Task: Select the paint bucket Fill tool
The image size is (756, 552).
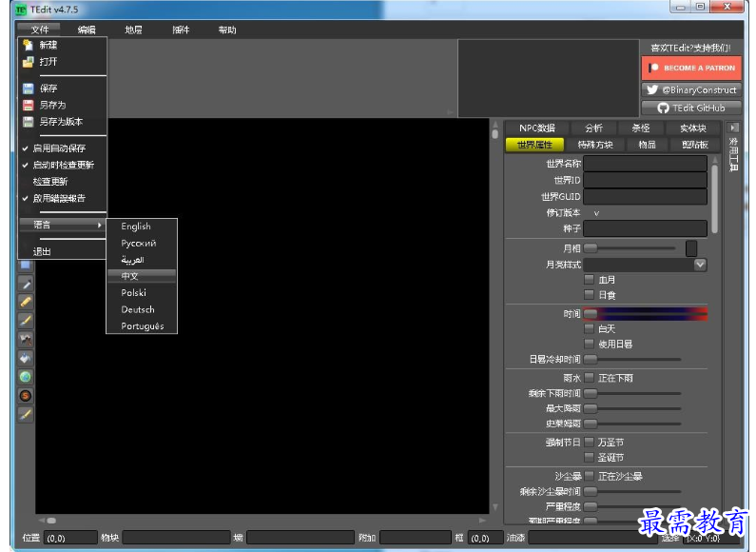Action: click(x=26, y=358)
